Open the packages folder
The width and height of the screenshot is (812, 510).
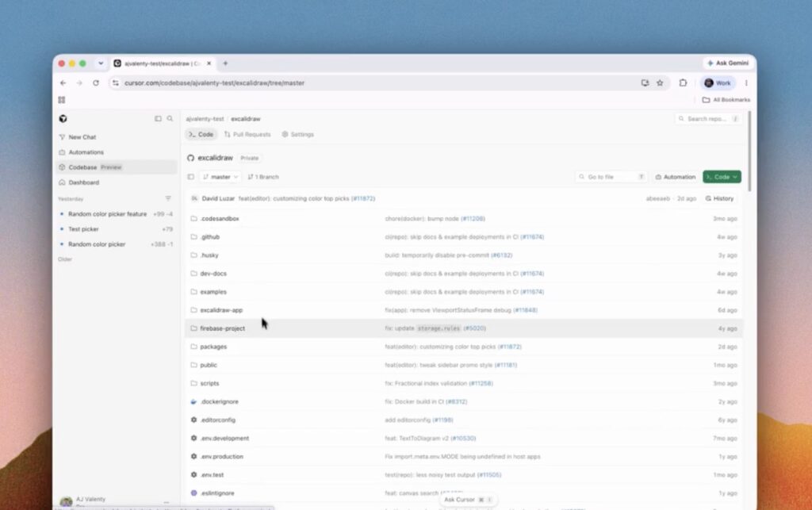coord(213,347)
